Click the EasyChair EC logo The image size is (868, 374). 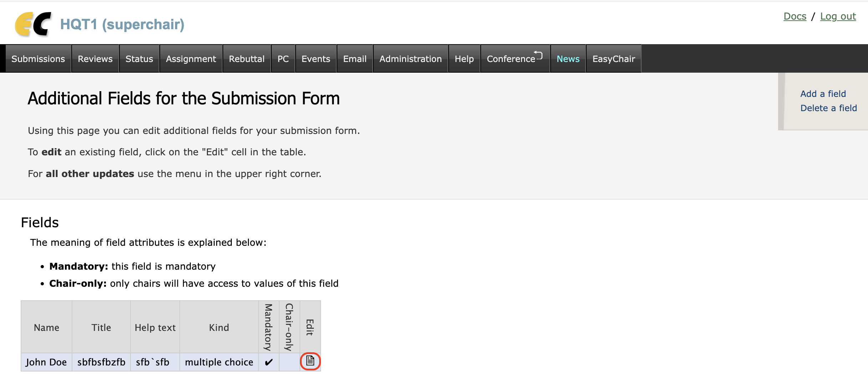pyautogui.click(x=33, y=24)
